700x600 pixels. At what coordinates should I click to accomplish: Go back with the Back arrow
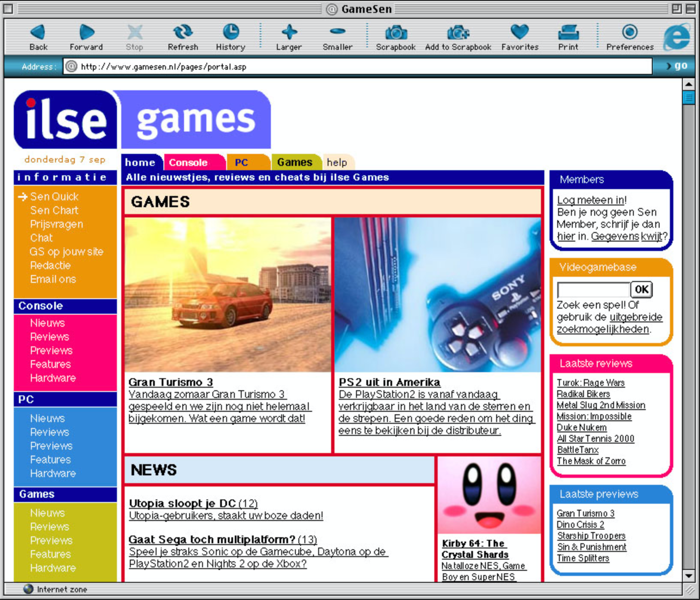click(x=38, y=32)
